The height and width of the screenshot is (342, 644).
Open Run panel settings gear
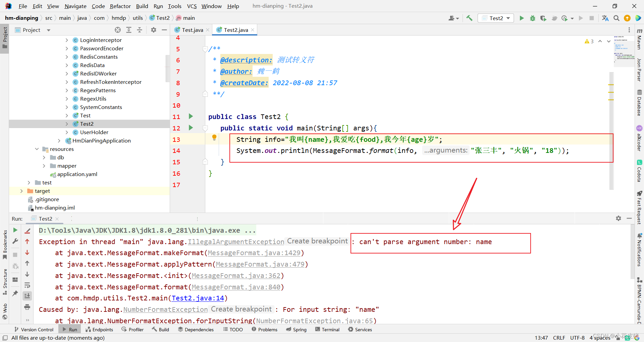pos(619,218)
